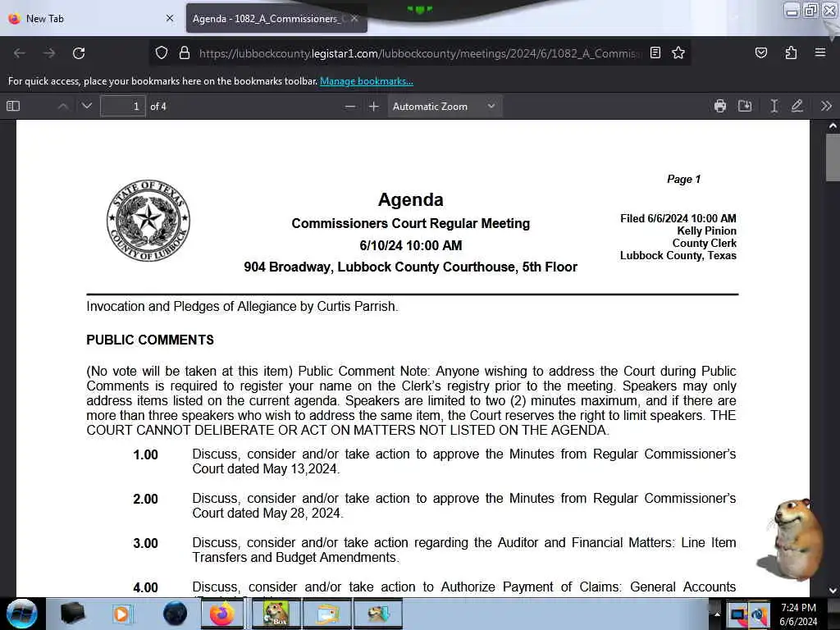This screenshot has height=630, width=840.
Task: Print the PDF document
Action: (x=720, y=106)
